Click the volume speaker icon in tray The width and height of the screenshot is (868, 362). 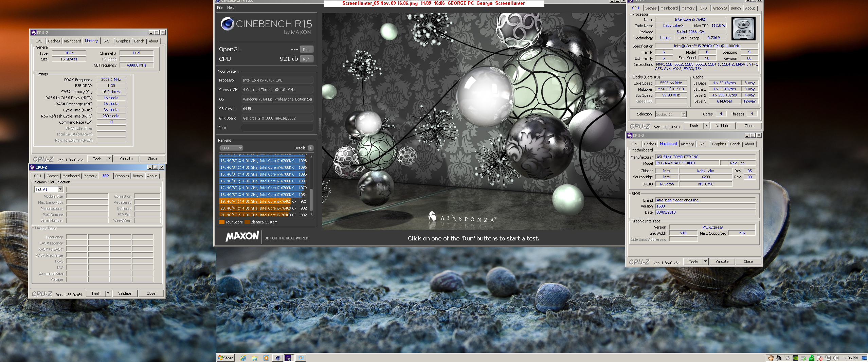coord(836,358)
